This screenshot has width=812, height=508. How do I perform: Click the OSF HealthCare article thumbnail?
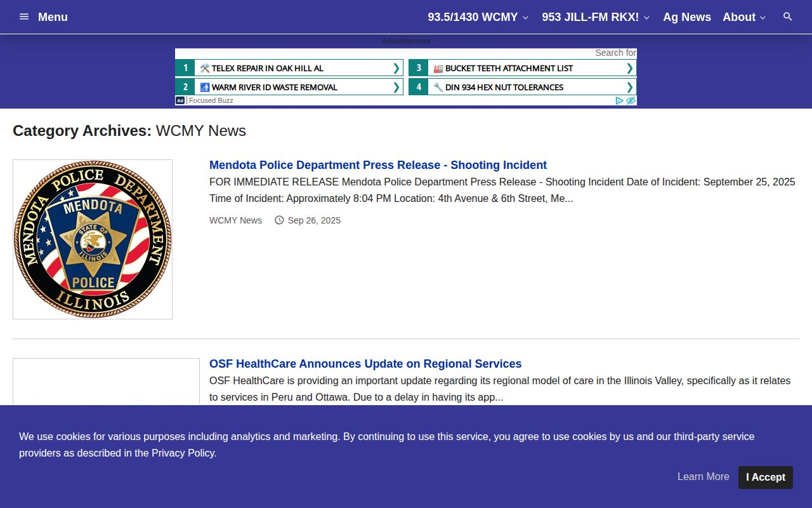tap(106, 382)
